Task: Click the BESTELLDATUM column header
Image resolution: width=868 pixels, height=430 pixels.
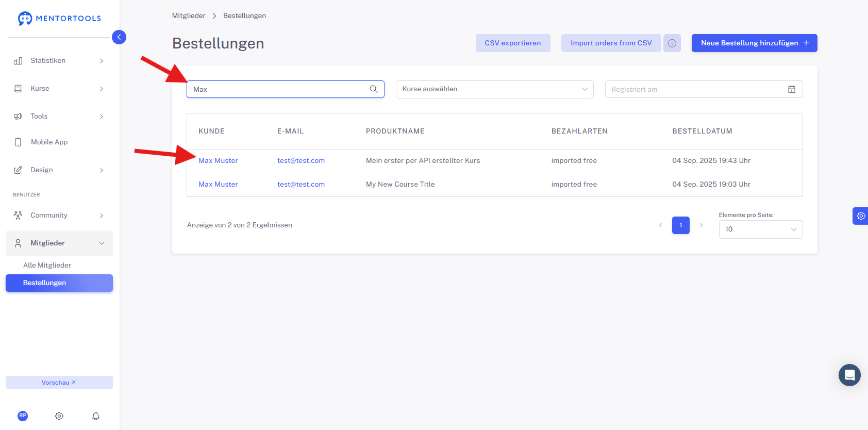Action: (702, 131)
